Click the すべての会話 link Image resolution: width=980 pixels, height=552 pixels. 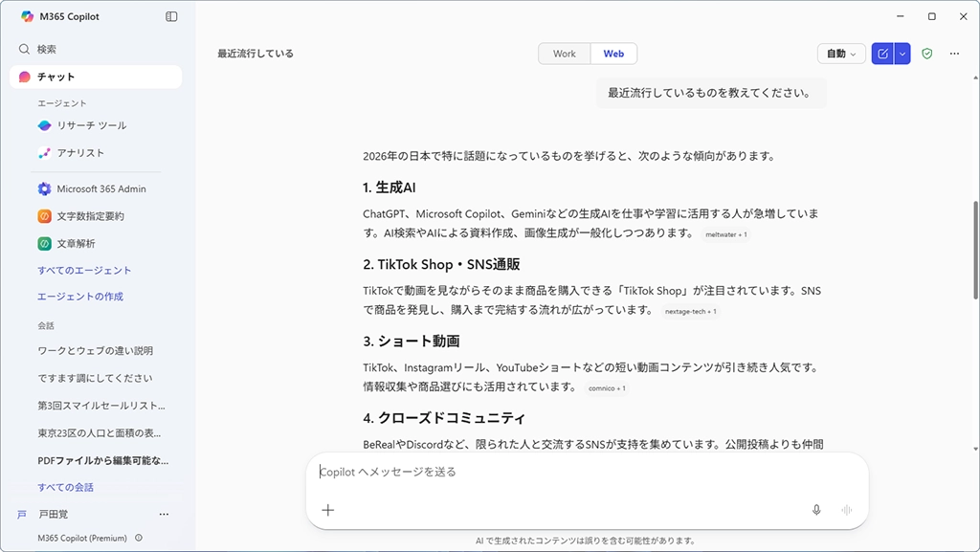click(66, 488)
